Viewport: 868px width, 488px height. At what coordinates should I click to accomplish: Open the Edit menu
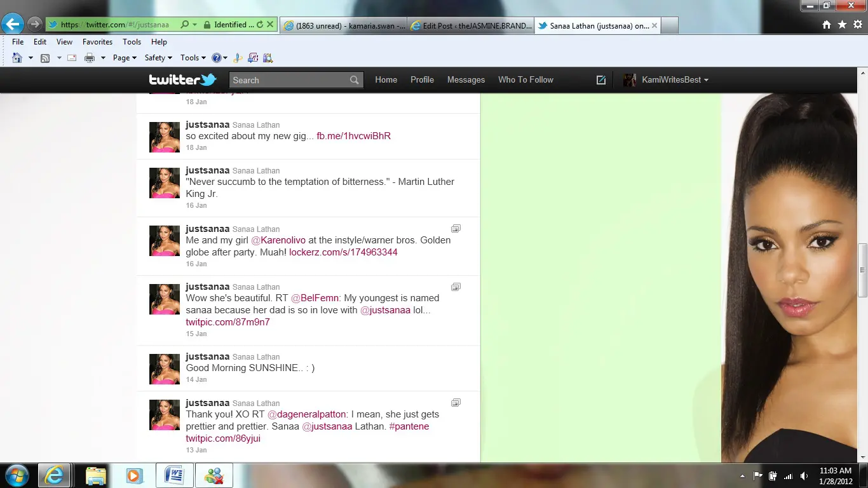[40, 42]
